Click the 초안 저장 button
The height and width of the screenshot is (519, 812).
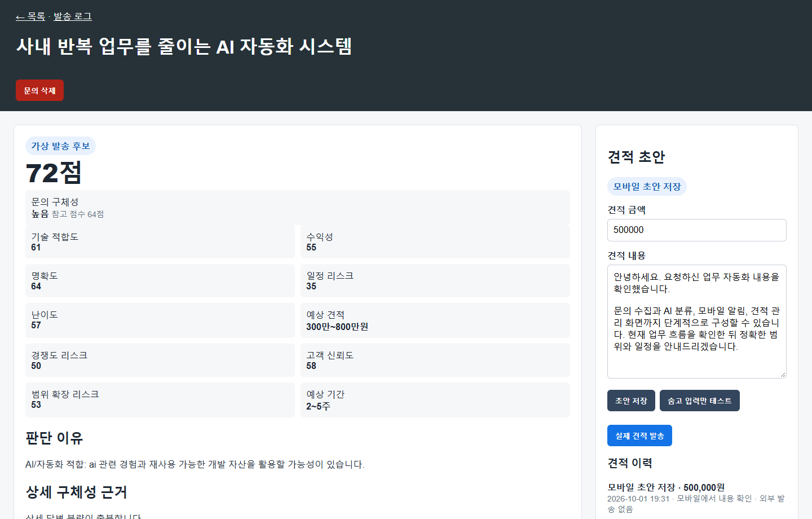click(631, 401)
